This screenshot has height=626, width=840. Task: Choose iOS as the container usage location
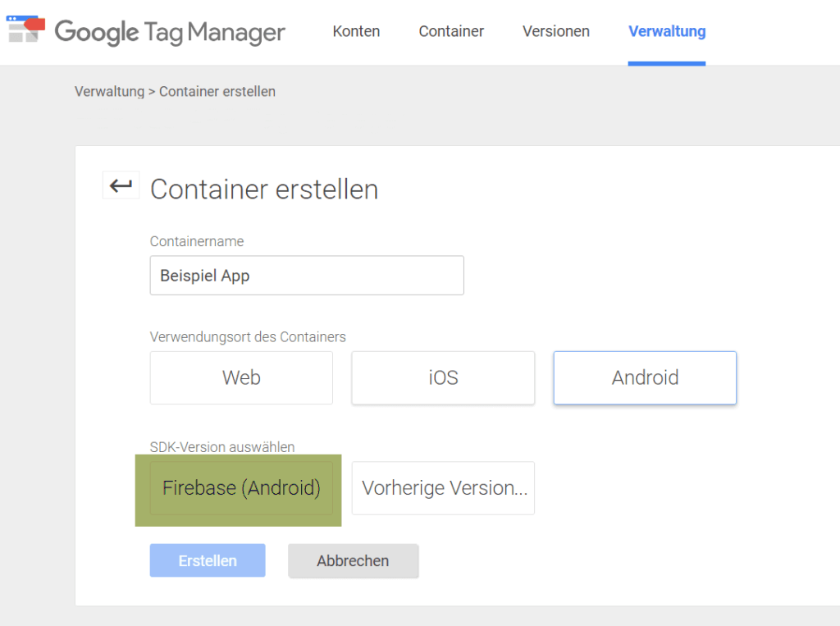coord(443,378)
